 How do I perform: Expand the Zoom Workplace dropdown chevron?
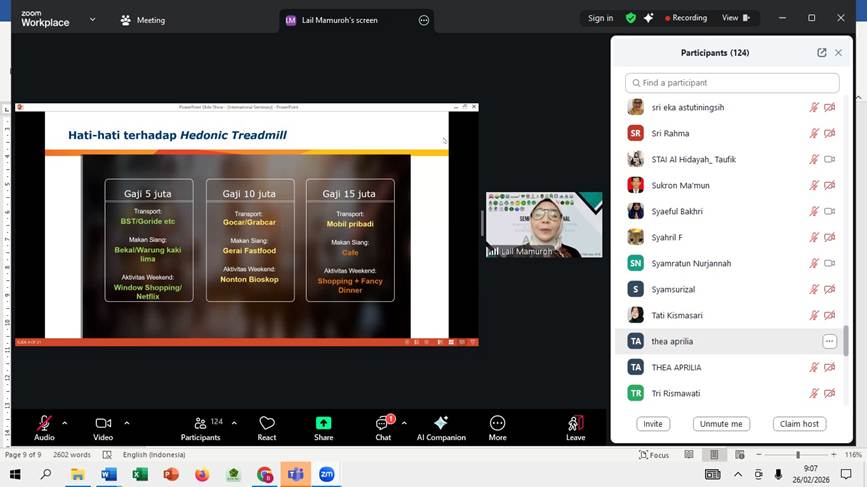[x=93, y=19]
